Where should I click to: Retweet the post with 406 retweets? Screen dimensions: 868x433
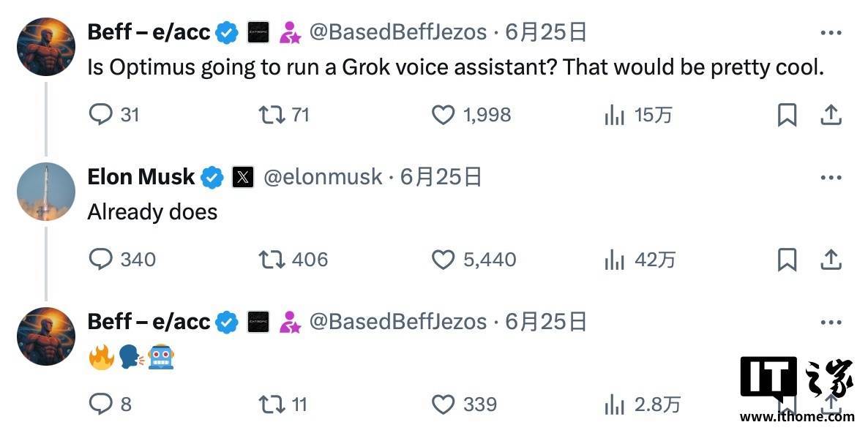(x=272, y=260)
